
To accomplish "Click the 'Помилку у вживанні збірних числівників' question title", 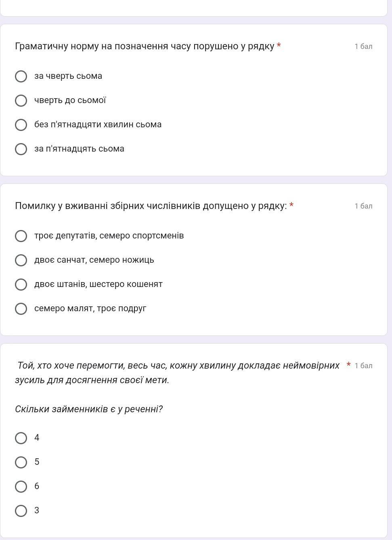I will click(x=151, y=206).
